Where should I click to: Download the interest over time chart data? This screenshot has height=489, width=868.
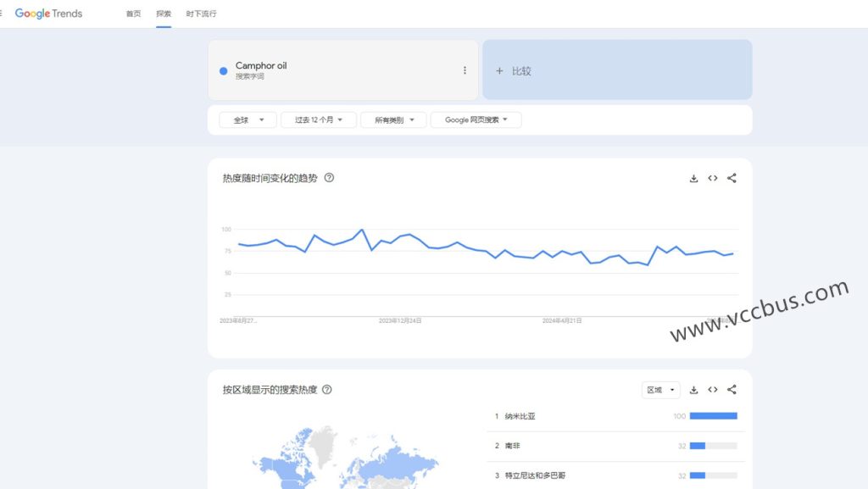[x=693, y=178]
